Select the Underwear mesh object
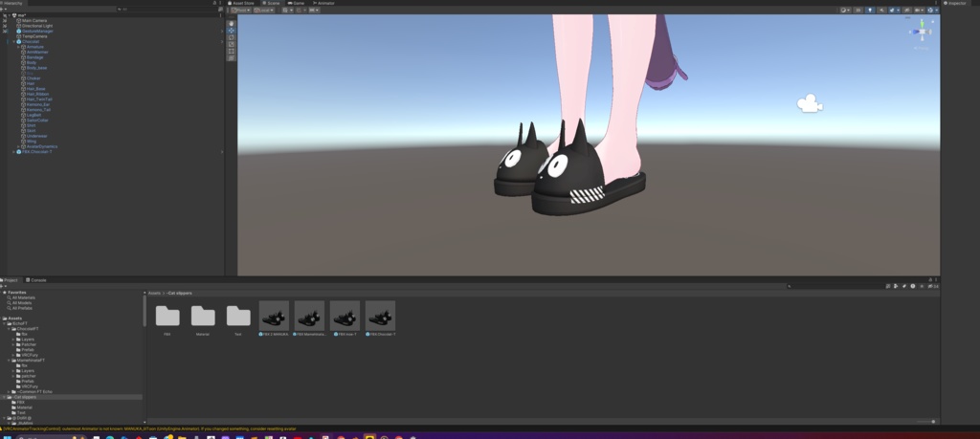This screenshot has width=980, height=439. point(36,136)
